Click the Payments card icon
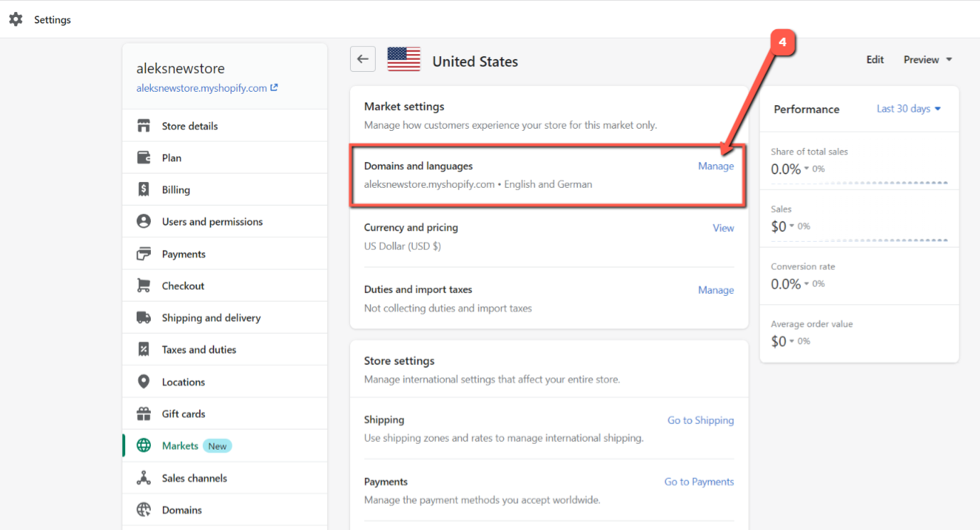The height and width of the screenshot is (530, 980). (144, 254)
